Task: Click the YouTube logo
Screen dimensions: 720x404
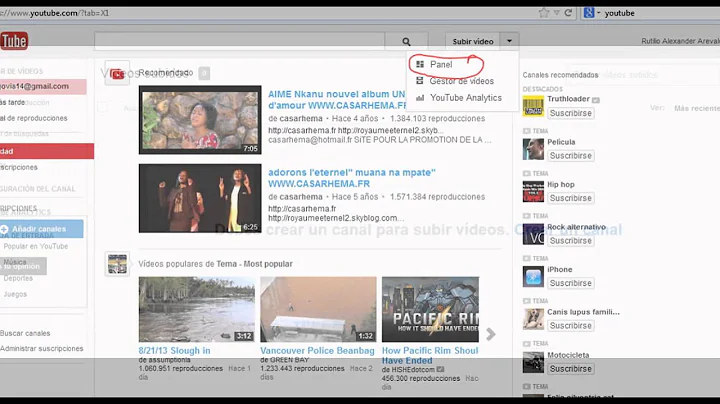Action: pos(14,41)
